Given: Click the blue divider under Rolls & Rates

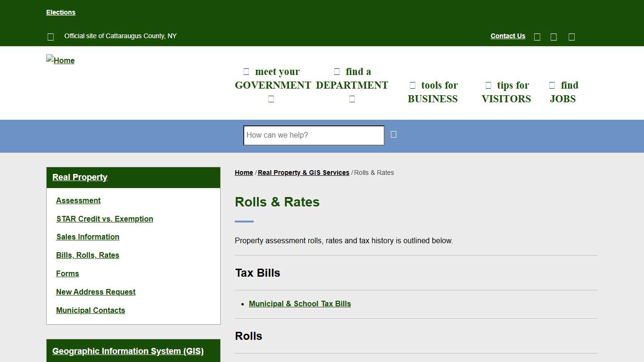Looking at the screenshot, I should click(244, 220).
